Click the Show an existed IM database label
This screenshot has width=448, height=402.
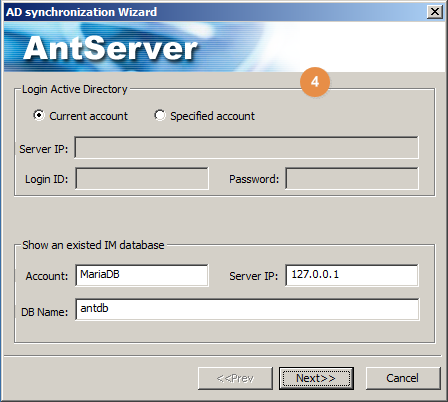pos(93,245)
